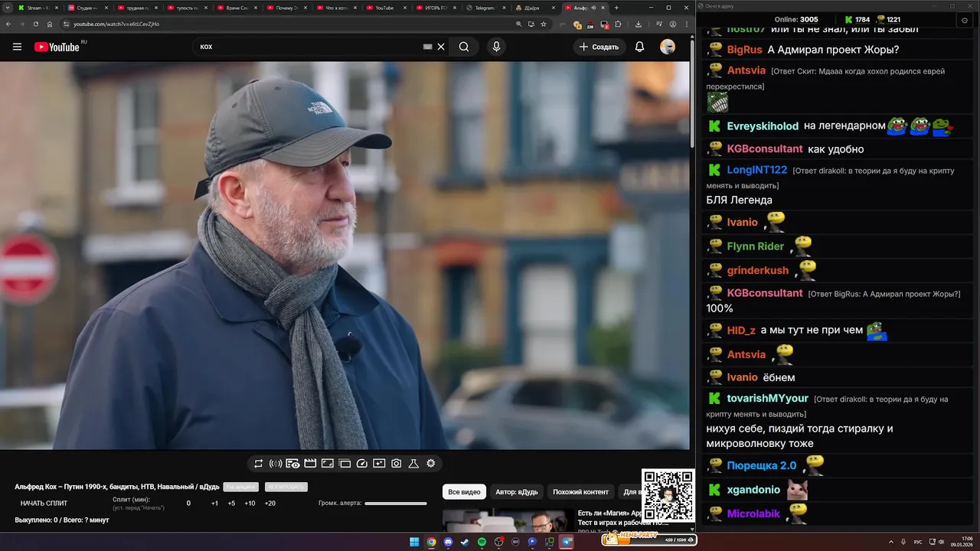This screenshot has width=980, height=551.
Task: Click the picture-in-picture frame icon
Action: [x=327, y=464]
